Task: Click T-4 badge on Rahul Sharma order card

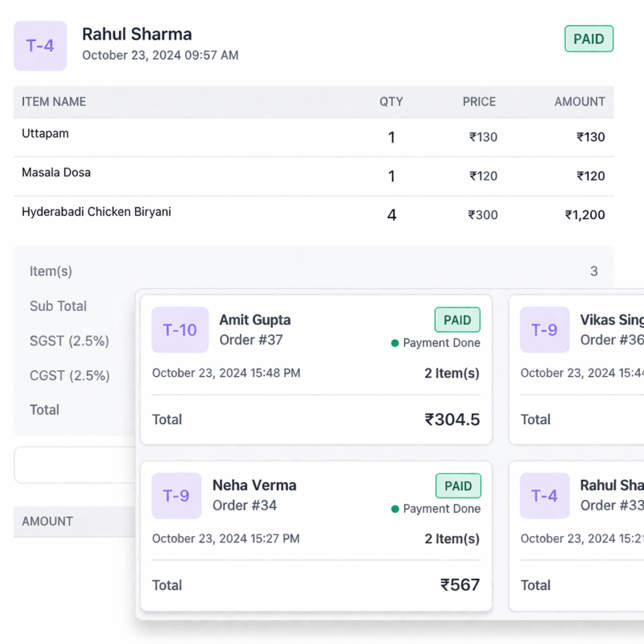Action: (545, 496)
